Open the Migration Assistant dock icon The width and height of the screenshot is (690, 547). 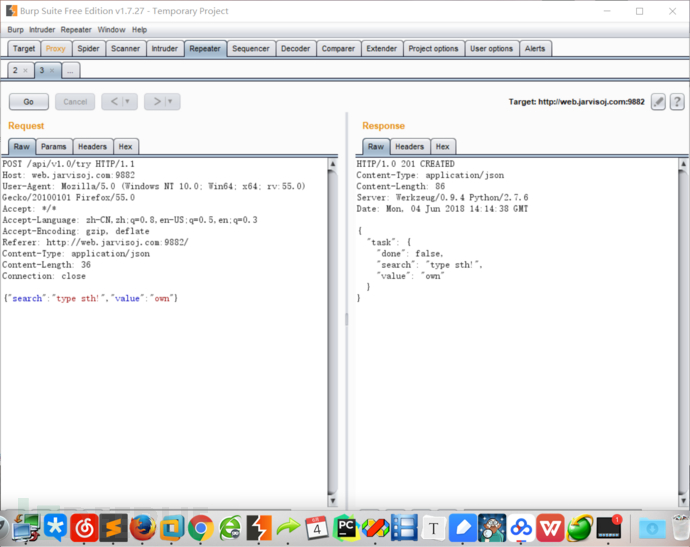coord(25,527)
